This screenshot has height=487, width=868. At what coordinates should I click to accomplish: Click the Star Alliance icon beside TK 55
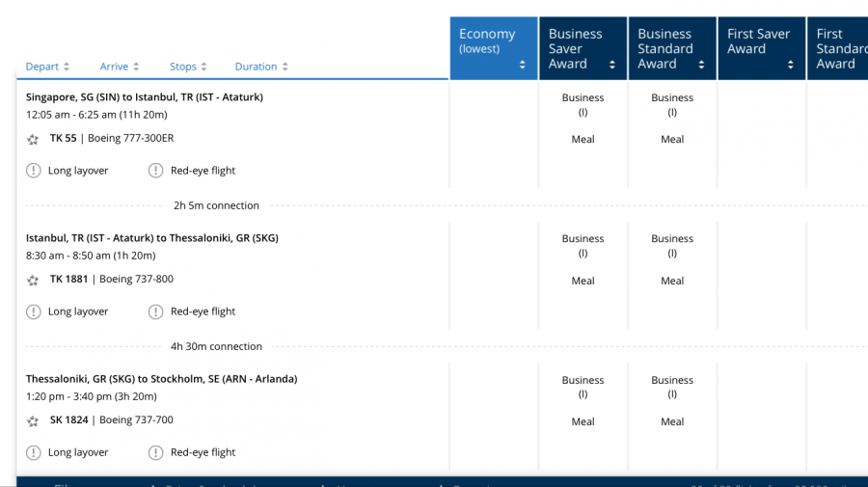33,139
